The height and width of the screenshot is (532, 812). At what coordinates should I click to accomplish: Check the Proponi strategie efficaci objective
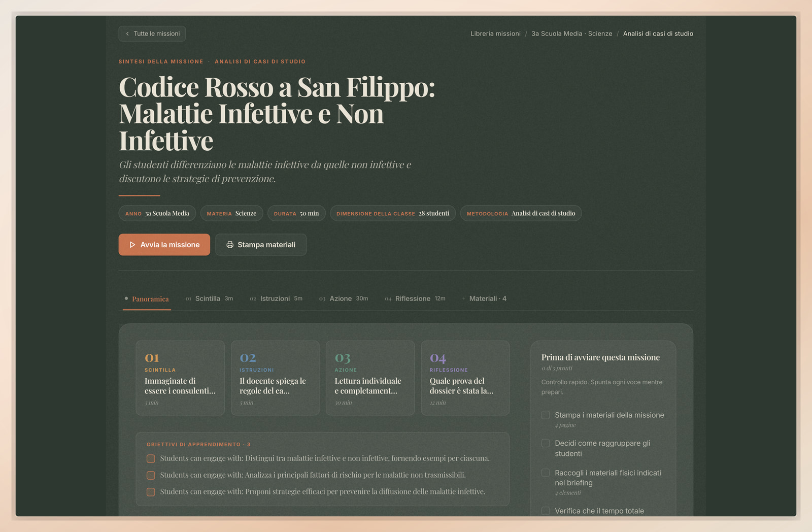point(151,492)
